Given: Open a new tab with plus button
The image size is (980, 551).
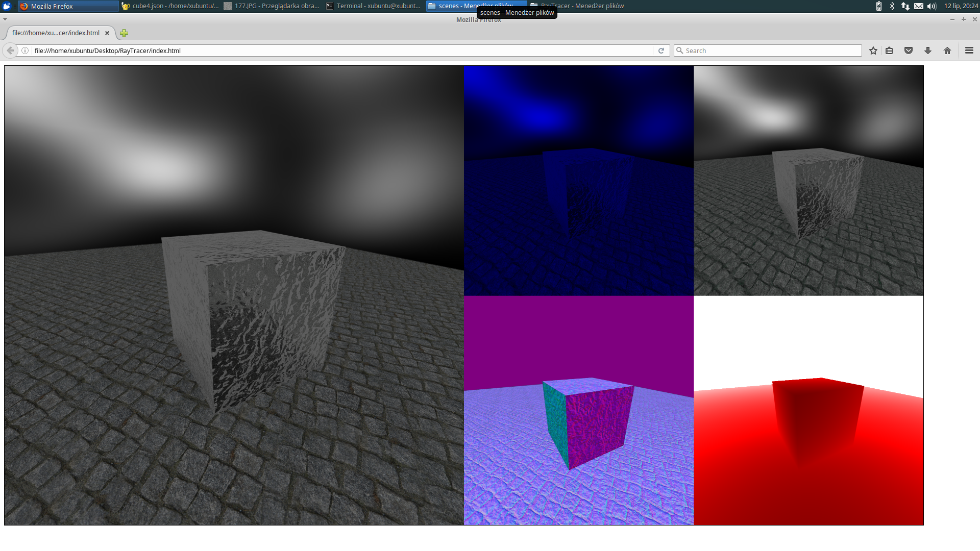Looking at the screenshot, I should pyautogui.click(x=124, y=33).
